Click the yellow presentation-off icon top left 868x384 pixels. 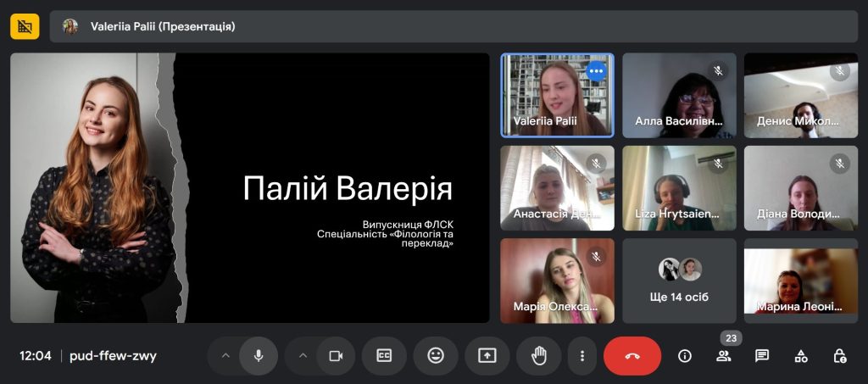[x=25, y=26]
